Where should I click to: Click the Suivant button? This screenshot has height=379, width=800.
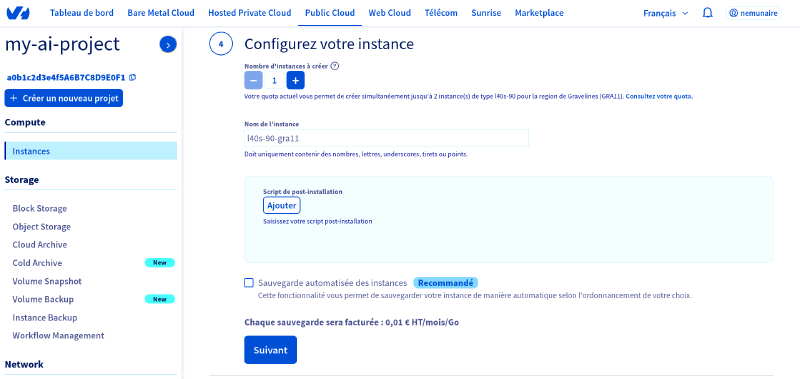coord(270,350)
